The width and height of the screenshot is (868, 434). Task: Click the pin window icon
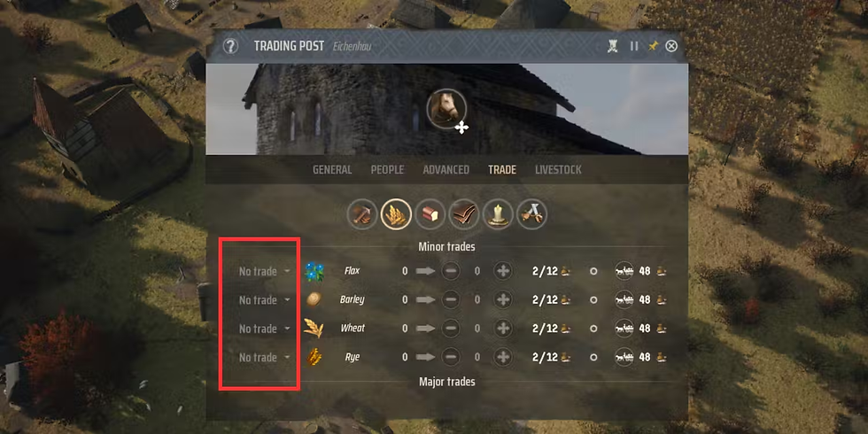(654, 46)
